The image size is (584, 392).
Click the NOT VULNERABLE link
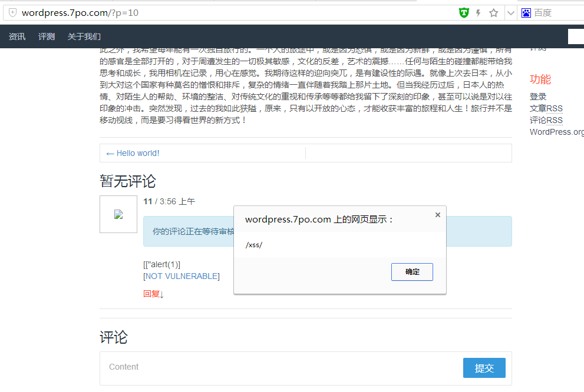[182, 276]
